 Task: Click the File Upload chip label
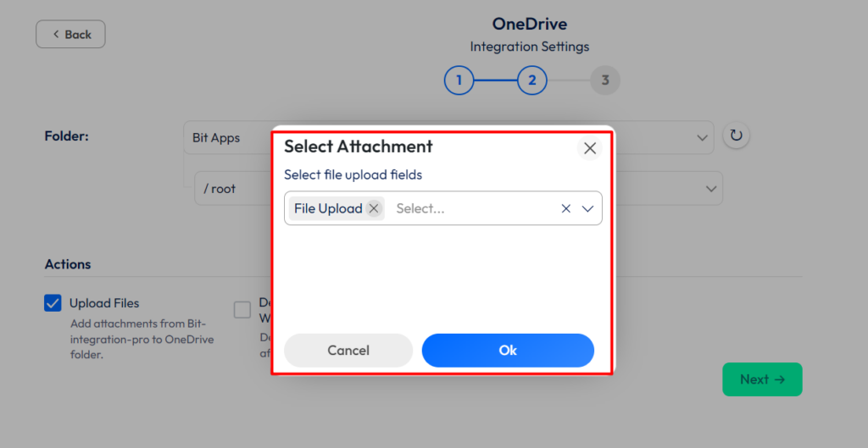pos(328,208)
